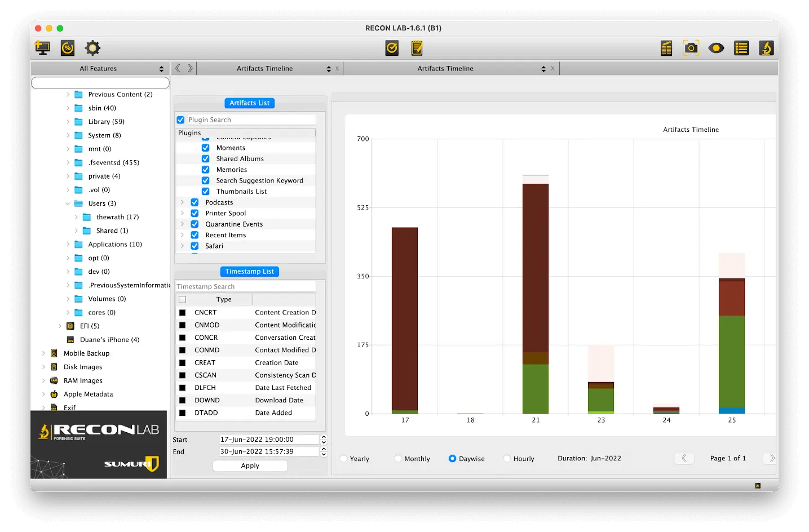The image size is (809, 532).
Task: Open the settings gear icon in toolbar
Action: [92, 48]
